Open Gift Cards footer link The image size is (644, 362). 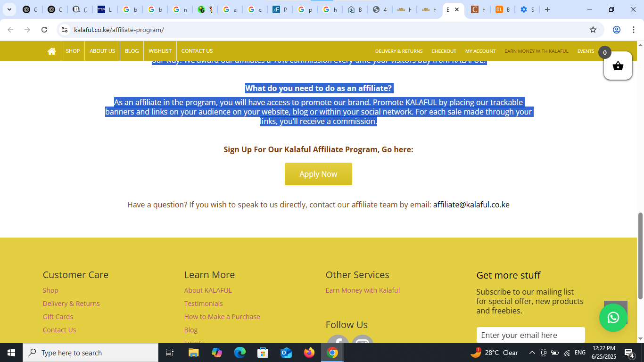58,317
